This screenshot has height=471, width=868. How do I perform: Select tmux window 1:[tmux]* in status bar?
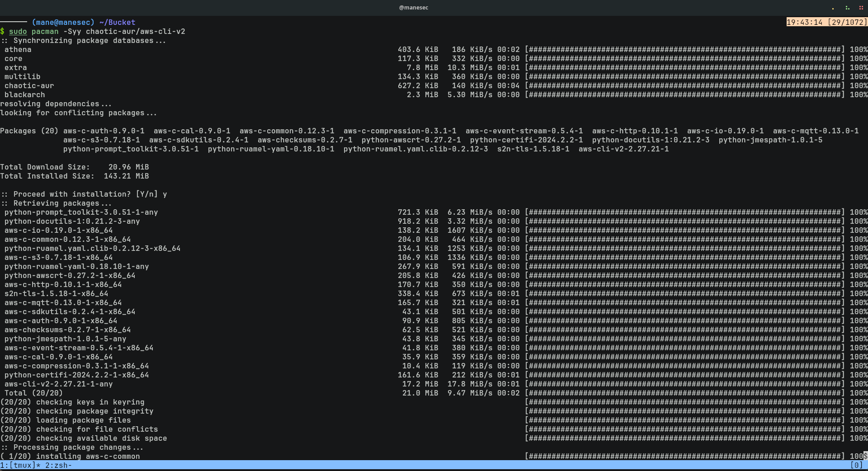tap(20, 465)
